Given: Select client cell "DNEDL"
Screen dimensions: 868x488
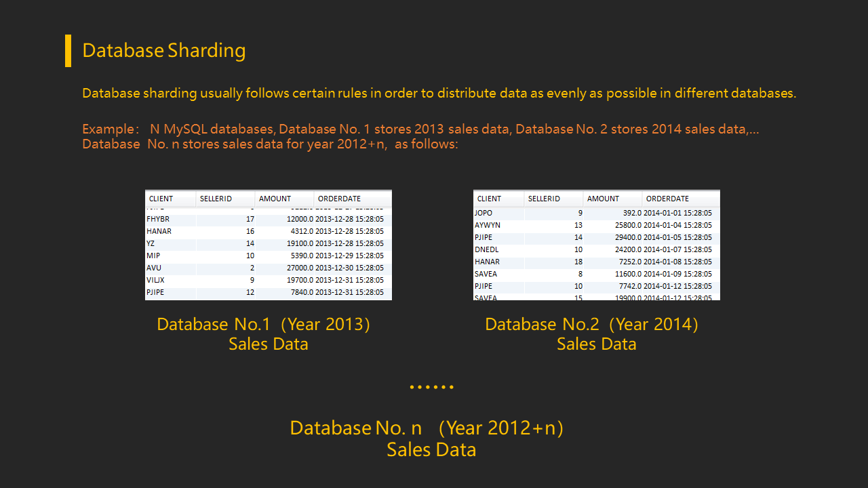Looking at the screenshot, I should pyautogui.click(x=487, y=249).
